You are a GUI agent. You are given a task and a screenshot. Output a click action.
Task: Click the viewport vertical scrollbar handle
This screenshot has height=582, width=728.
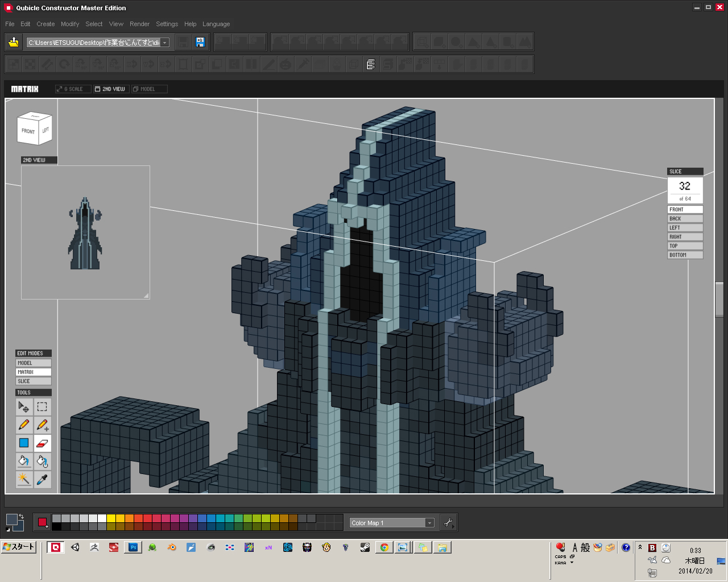pyautogui.click(x=719, y=300)
